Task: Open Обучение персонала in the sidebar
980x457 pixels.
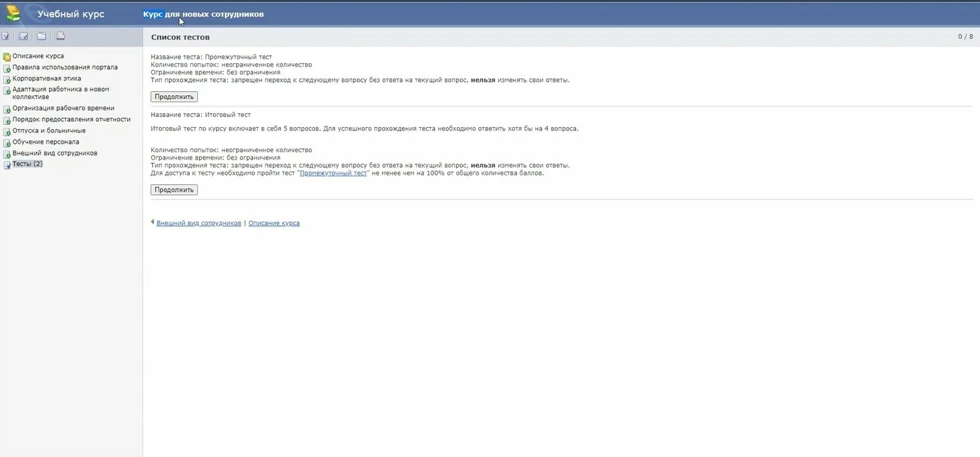Action: pyautogui.click(x=46, y=142)
